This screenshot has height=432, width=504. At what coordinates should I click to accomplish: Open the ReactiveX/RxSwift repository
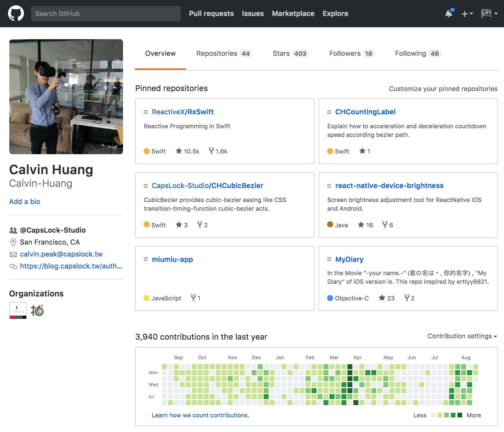point(183,112)
